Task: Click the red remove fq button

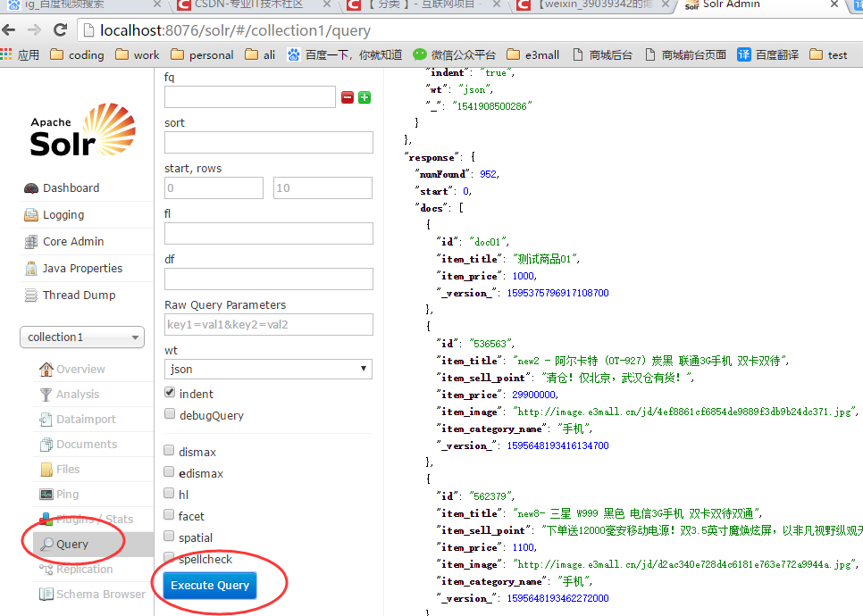Action: click(x=348, y=97)
